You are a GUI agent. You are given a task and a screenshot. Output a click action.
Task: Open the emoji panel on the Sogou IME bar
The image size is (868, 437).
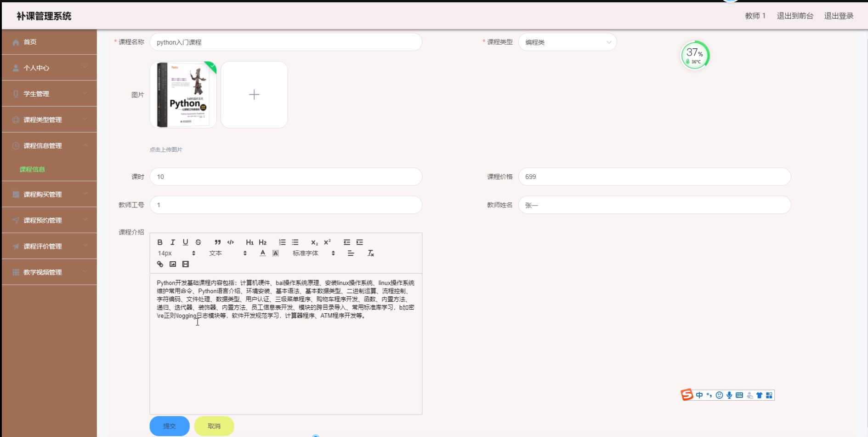719,395
